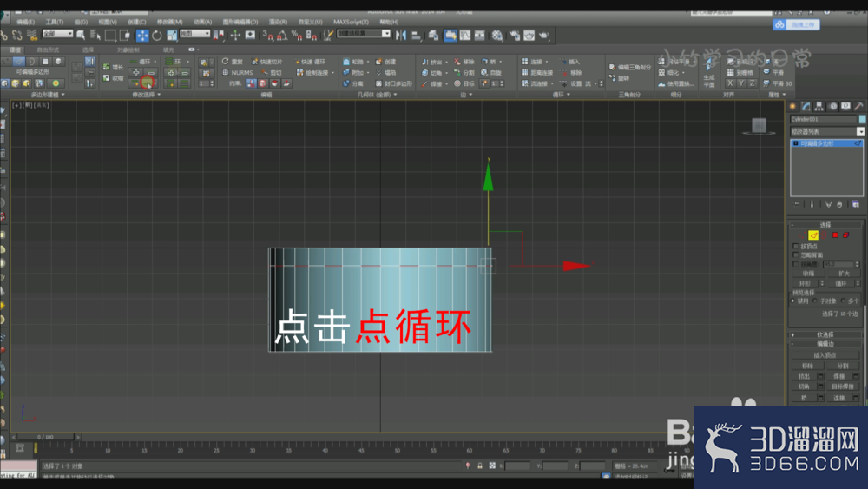Expand 软选择 rollout
This screenshot has width=868, height=489.
point(825,335)
